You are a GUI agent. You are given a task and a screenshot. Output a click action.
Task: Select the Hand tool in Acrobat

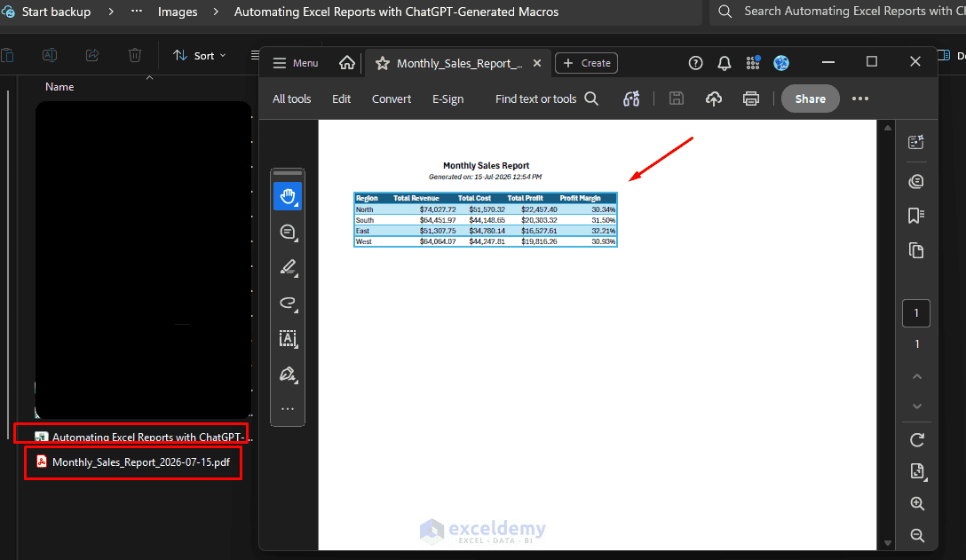[x=288, y=196]
